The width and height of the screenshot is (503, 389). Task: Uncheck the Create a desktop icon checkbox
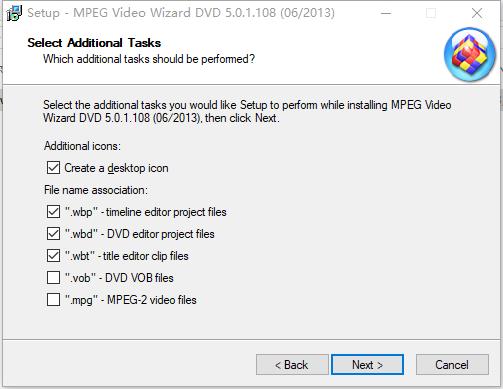(x=53, y=168)
